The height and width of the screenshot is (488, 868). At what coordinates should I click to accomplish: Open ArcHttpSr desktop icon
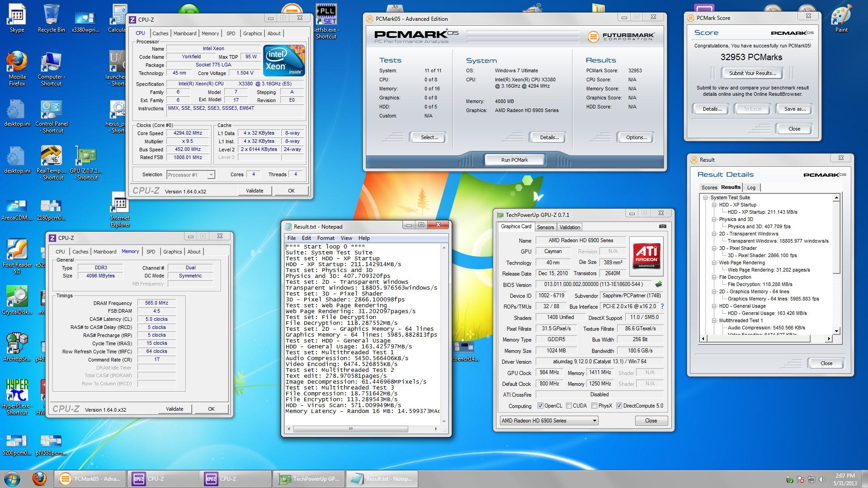click(x=17, y=347)
